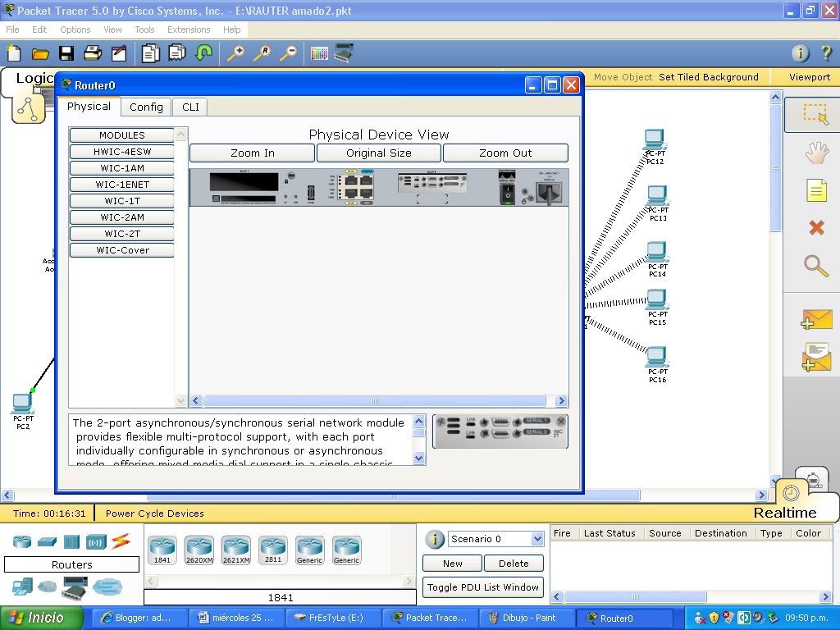Save the network with the floppy icon
Viewport: 840px width, 630px height.
click(66, 53)
